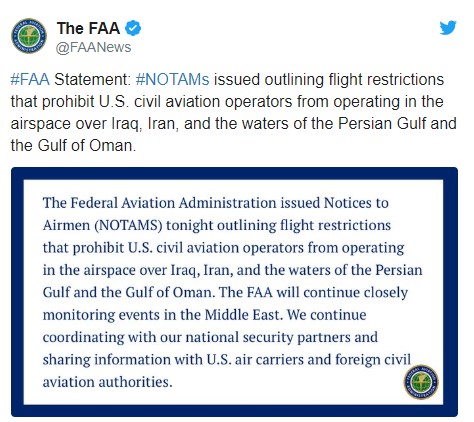Click 'aviation authorities.' on the image's last line
474x422 pixels.
pos(107,382)
